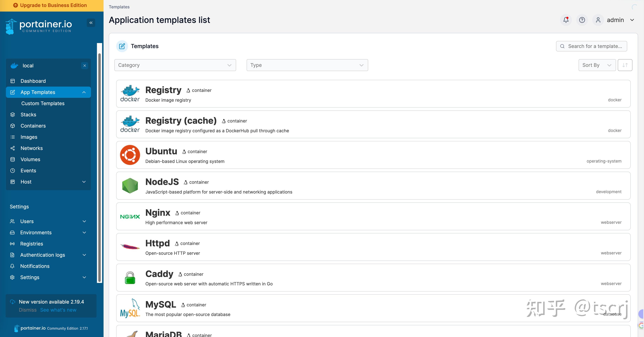The height and width of the screenshot is (337, 644).
Task: Click the help question-mark icon
Action: (x=582, y=20)
